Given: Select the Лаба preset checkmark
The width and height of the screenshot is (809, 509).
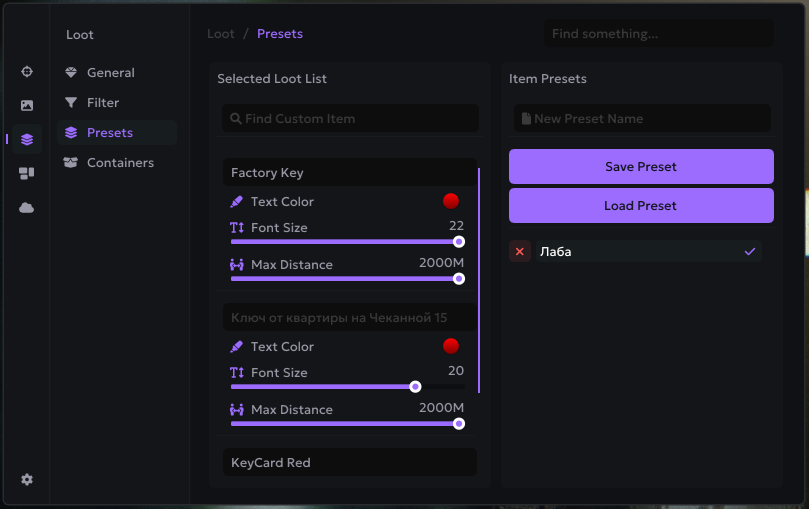Looking at the screenshot, I should [750, 252].
